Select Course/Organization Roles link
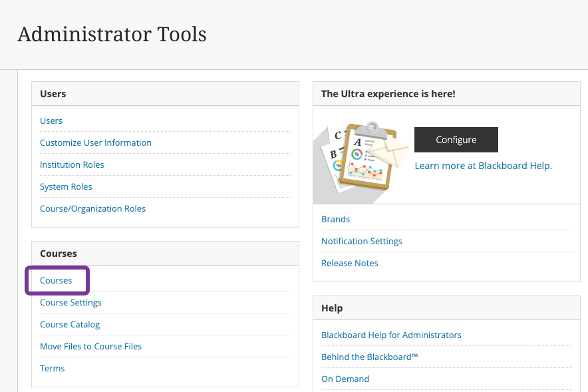 tap(92, 208)
